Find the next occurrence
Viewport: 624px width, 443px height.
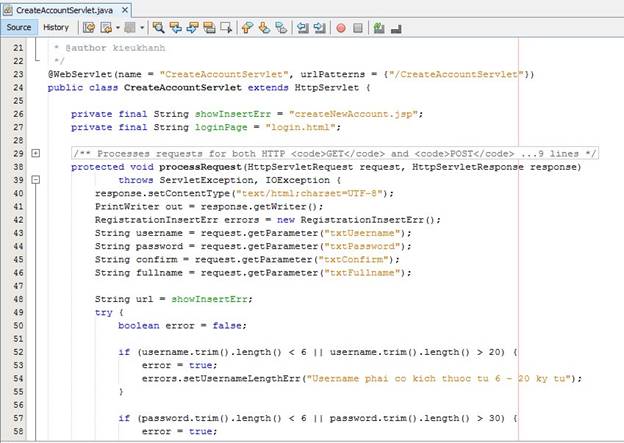pos(193,27)
